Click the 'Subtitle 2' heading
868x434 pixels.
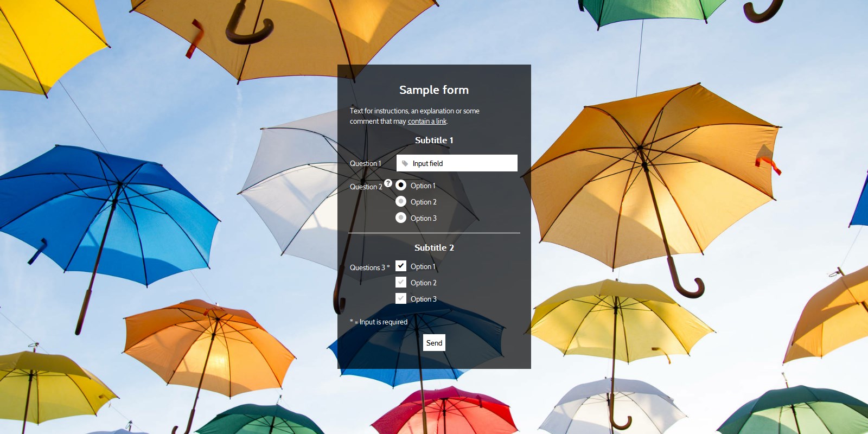pyautogui.click(x=434, y=247)
